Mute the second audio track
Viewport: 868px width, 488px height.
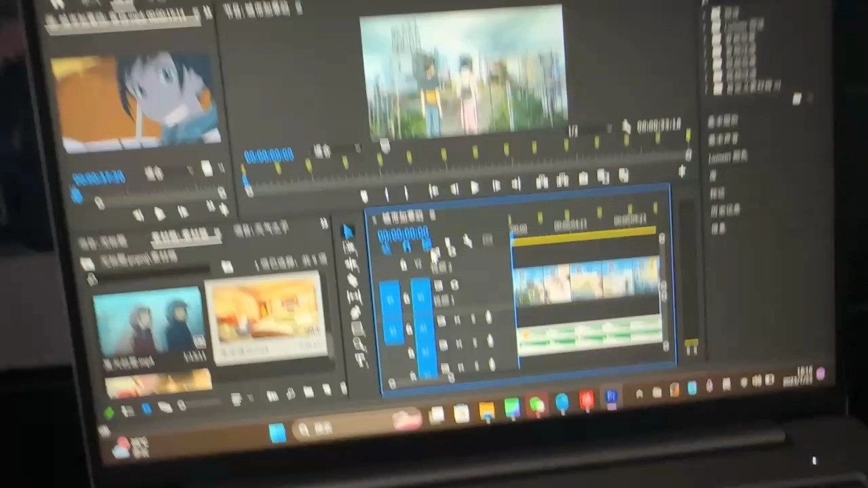[x=459, y=343]
